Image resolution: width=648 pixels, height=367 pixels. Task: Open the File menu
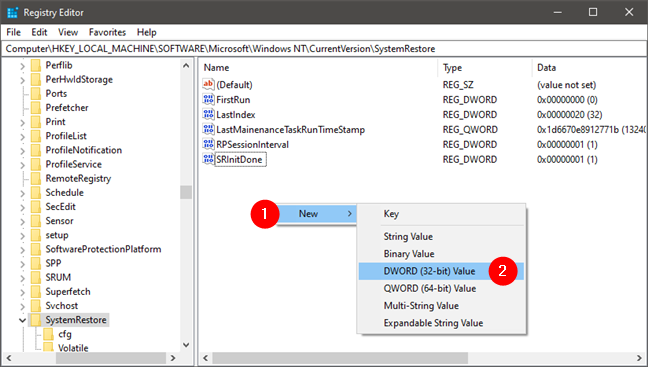click(13, 32)
